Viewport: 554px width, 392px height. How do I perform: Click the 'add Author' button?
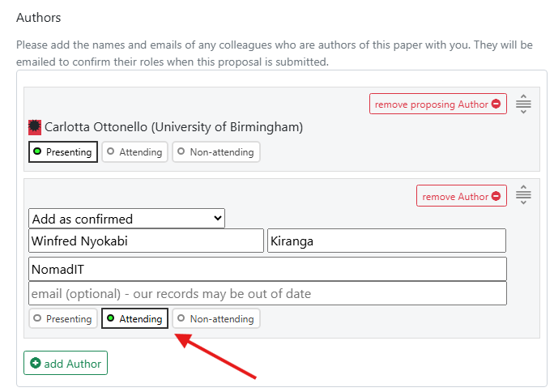[x=66, y=364]
